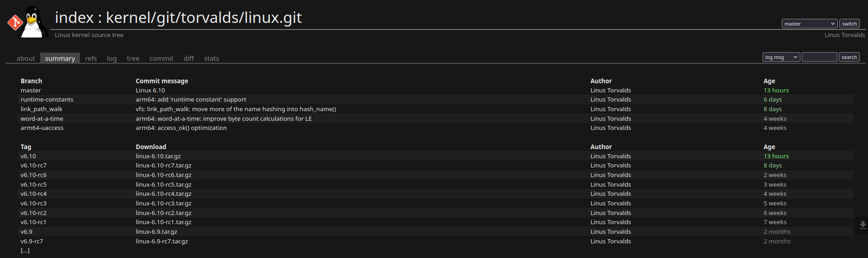This screenshot has width=868, height=258.
Task: Click the orange git logo icon
Action: click(x=14, y=23)
